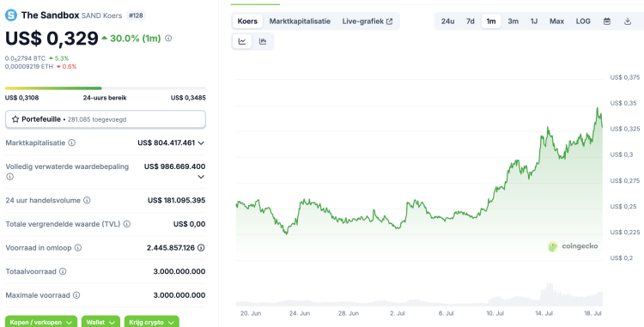Click price line peak near 18. Jul

(597, 108)
